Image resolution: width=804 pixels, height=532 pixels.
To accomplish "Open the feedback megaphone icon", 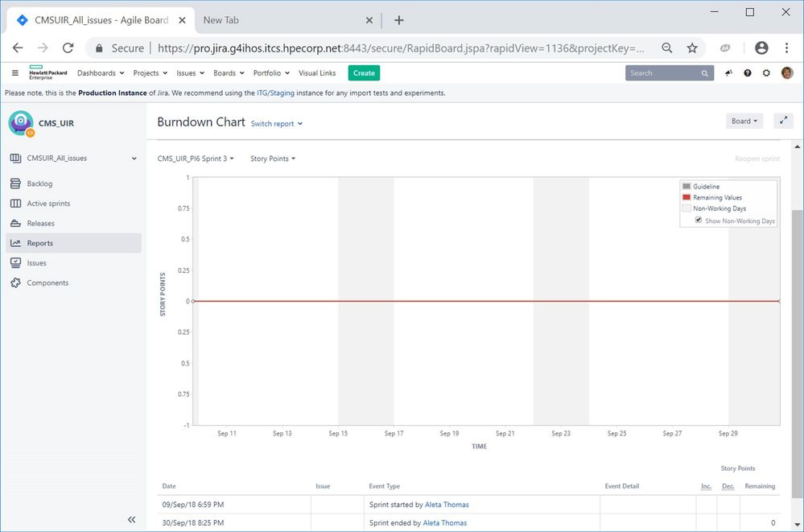I will 728,73.
